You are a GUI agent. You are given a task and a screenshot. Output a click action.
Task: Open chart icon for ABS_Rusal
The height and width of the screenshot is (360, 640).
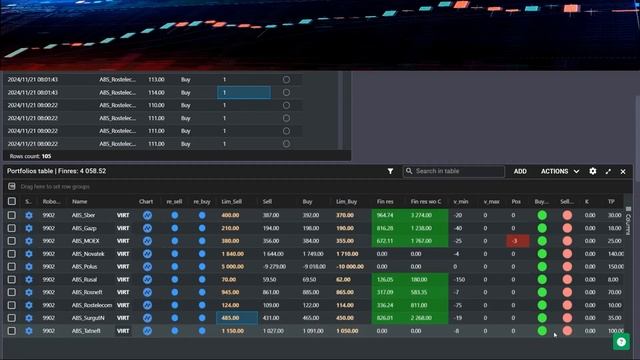[147, 280]
